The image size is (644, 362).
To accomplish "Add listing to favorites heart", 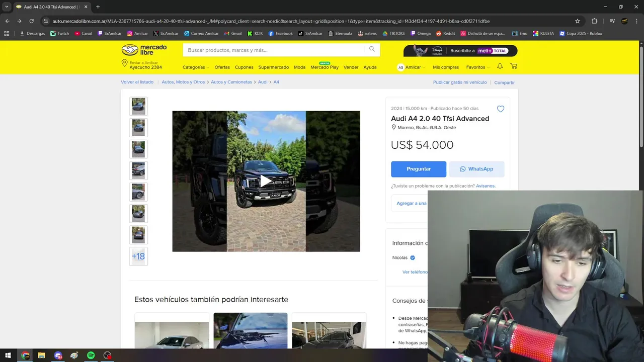I will coord(501,109).
